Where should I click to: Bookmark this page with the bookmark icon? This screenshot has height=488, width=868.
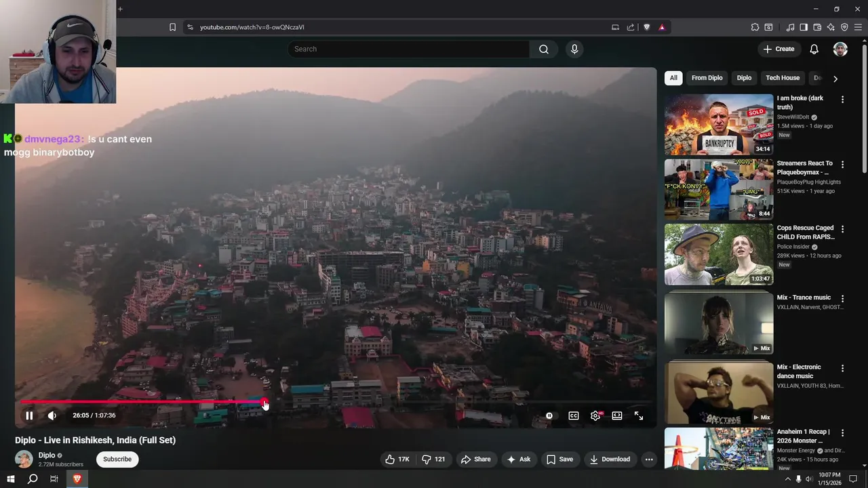click(x=172, y=27)
